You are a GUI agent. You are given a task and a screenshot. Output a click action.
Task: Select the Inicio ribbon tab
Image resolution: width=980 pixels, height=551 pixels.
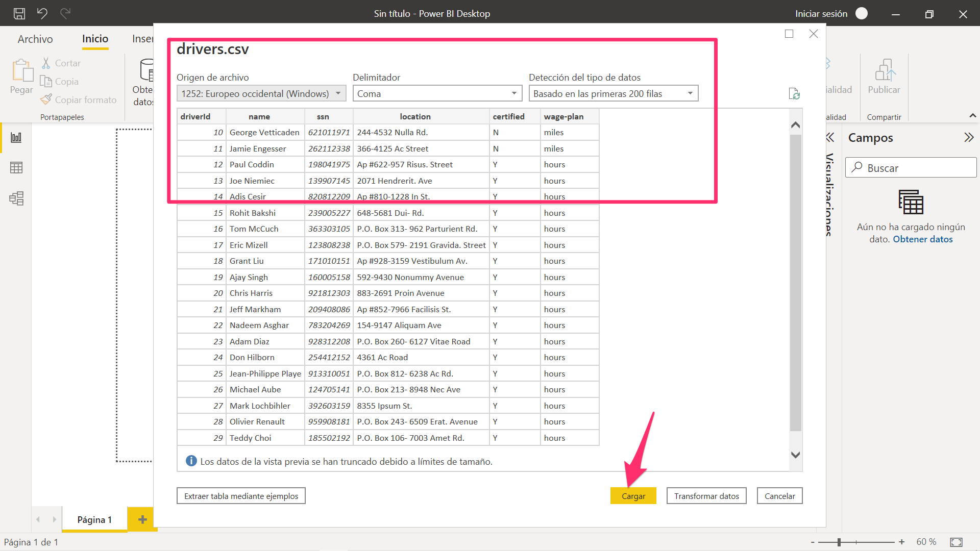(x=95, y=39)
